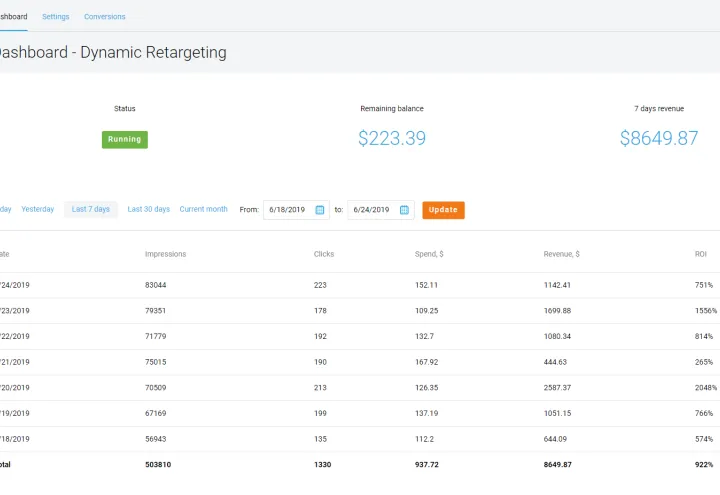Image resolution: width=720 pixels, height=495 pixels.
Task: Click spend value 137.19
Action: click(427, 413)
